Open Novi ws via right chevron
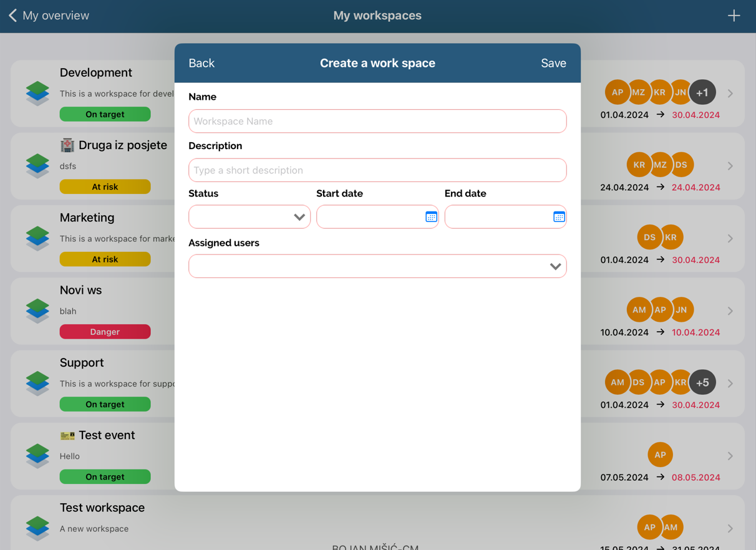756x550 pixels. tap(730, 311)
